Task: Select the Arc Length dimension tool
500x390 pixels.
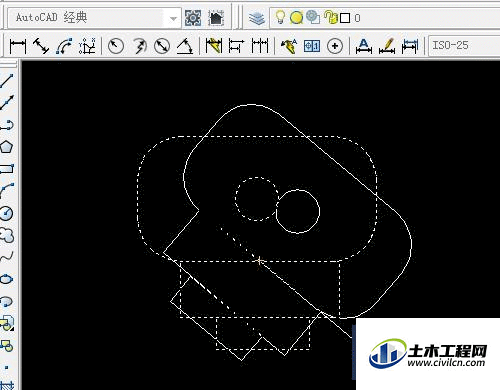Action: (x=64, y=46)
